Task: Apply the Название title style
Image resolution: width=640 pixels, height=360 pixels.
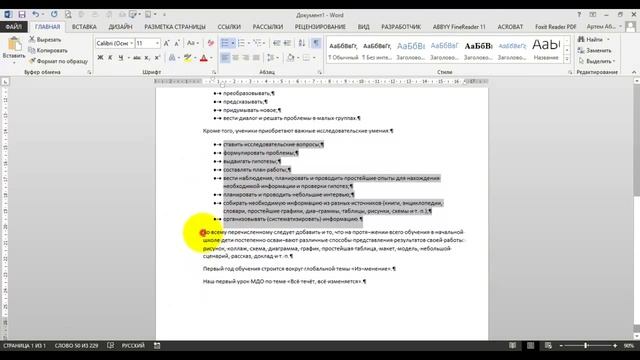Action: (x=546, y=50)
